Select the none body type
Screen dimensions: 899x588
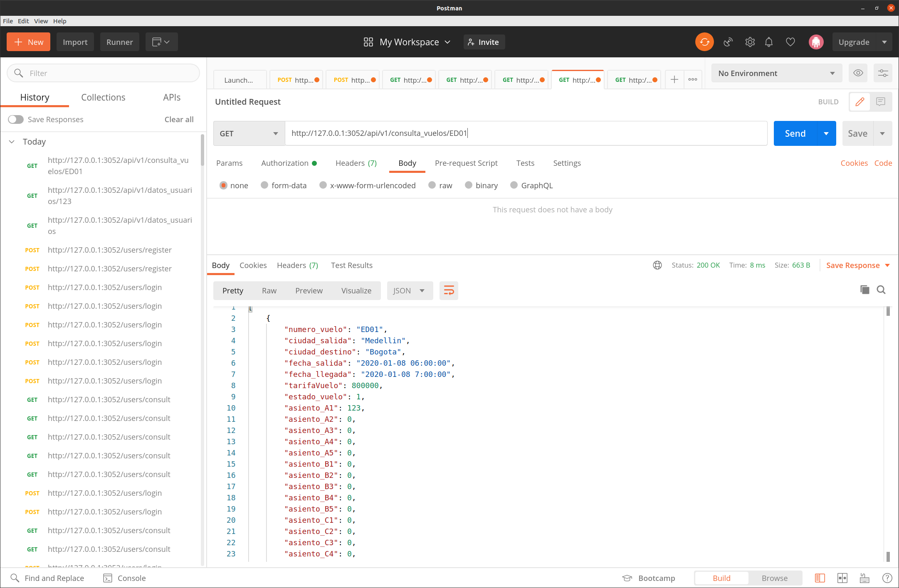coord(223,185)
